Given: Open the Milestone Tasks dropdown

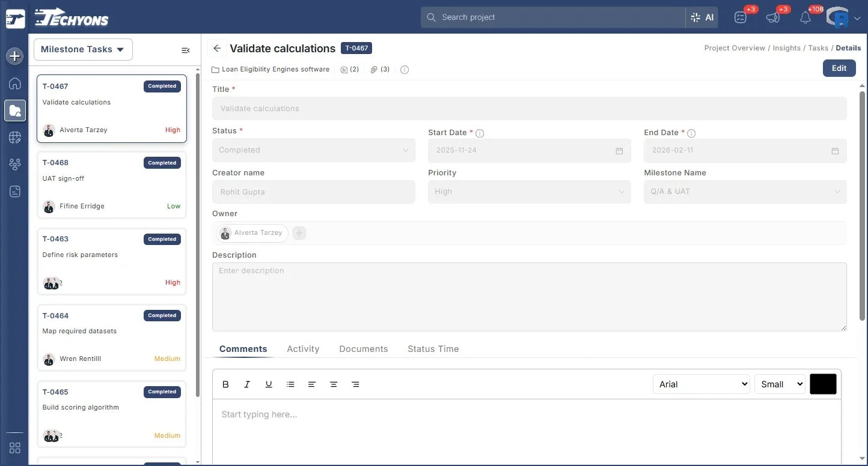Looking at the screenshot, I should (x=82, y=49).
